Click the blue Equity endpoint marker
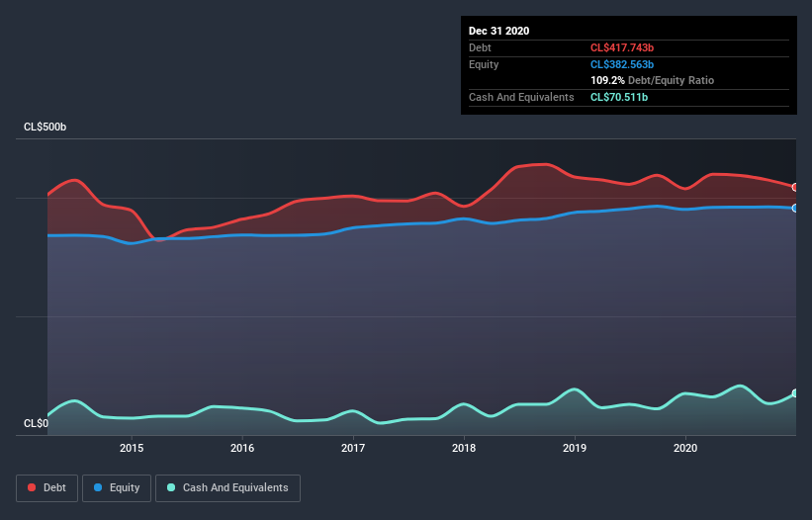Image resolution: width=812 pixels, height=520 pixels. [x=795, y=208]
